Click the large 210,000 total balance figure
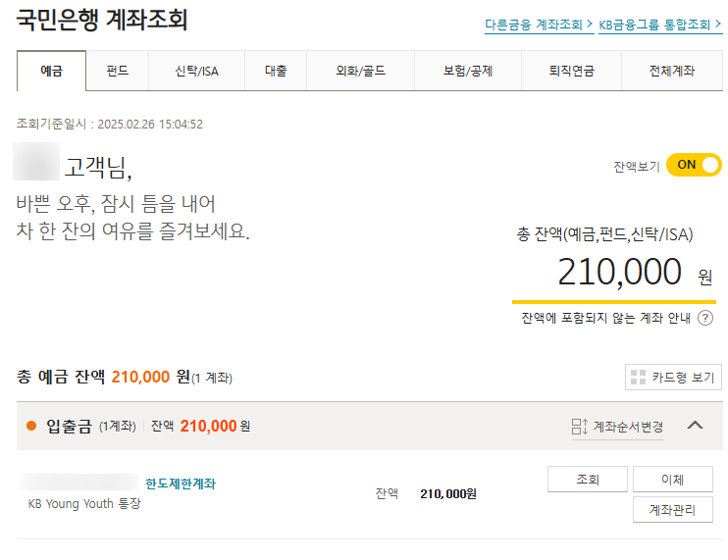 click(619, 272)
